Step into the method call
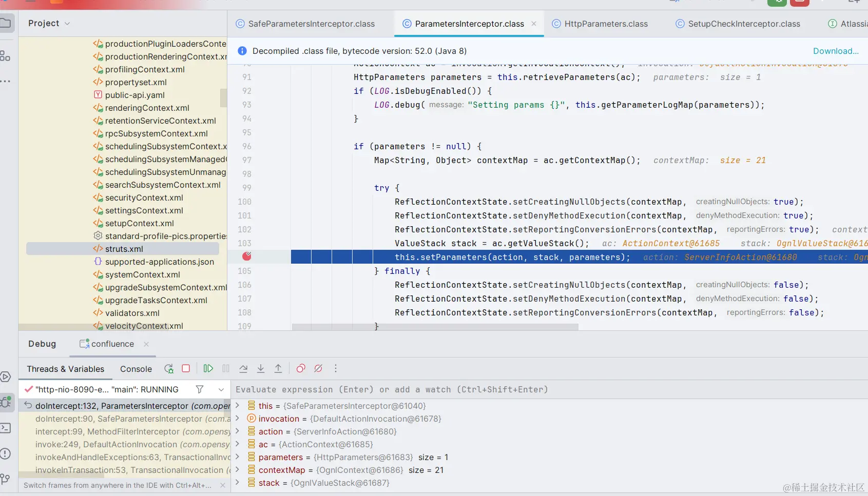The height and width of the screenshot is (496, 868). (x=261, y=368)
